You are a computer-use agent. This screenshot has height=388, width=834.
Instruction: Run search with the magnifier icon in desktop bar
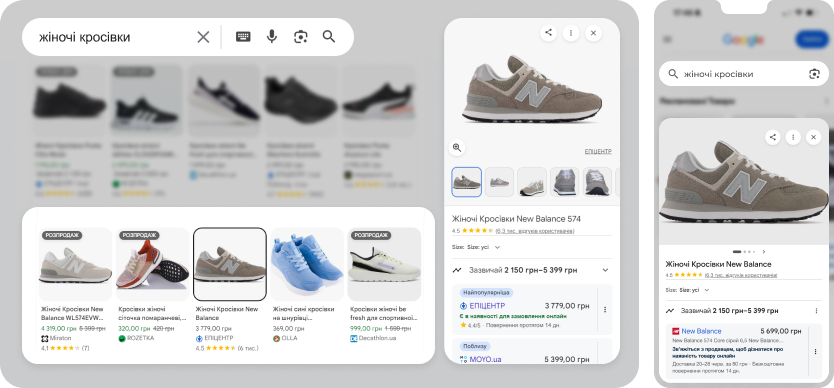(x=329, y=37)
